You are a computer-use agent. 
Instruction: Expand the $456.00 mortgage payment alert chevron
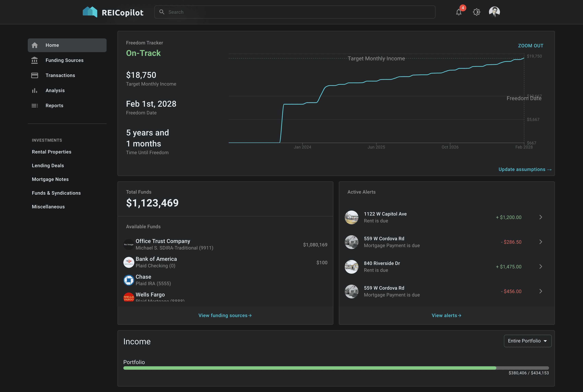pyautogui.click(x=540, y=291)
